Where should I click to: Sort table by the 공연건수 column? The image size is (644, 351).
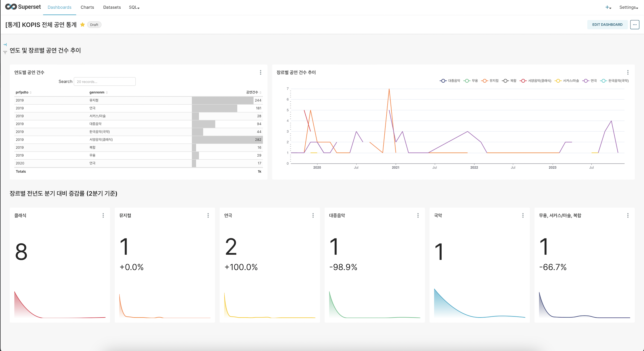[x=253, y=92]
